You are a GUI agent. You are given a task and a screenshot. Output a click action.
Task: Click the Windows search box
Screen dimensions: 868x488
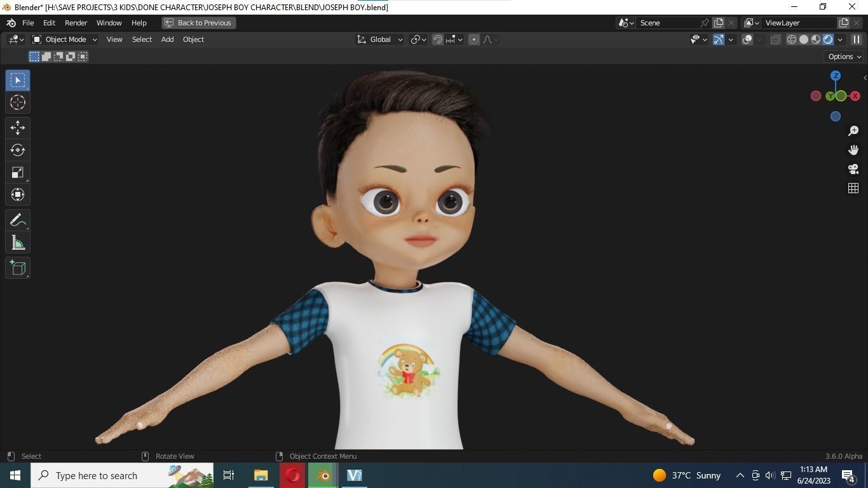coord(123,475)
